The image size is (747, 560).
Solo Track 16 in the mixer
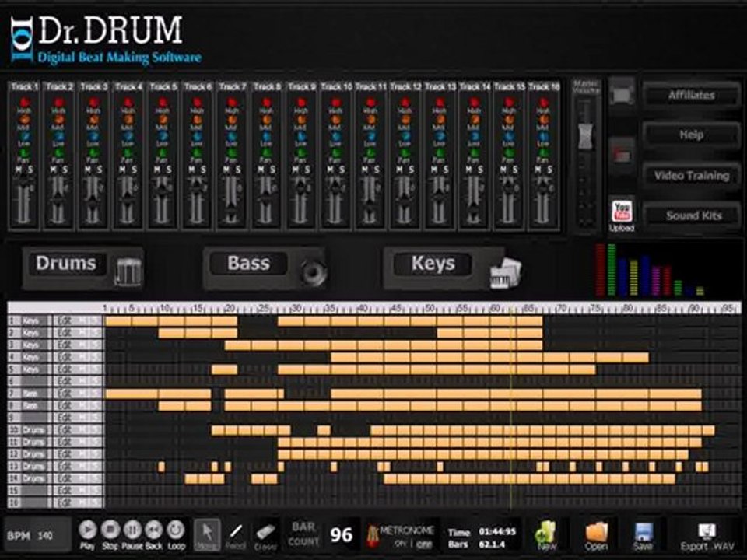[x=549, y=170]
